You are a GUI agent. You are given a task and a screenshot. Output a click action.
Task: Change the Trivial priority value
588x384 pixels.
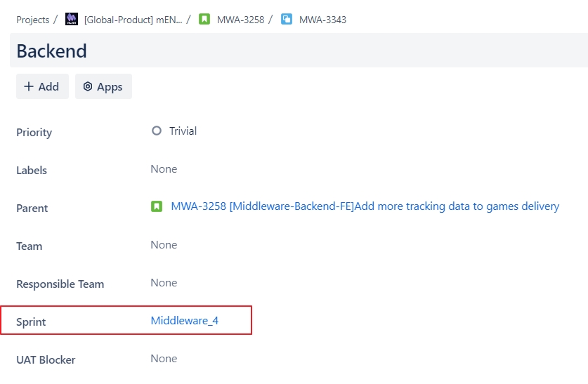(183, 131)
